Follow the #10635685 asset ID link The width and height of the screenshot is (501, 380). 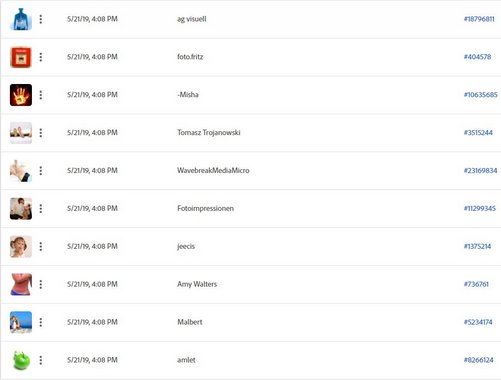tap(480, 95)
